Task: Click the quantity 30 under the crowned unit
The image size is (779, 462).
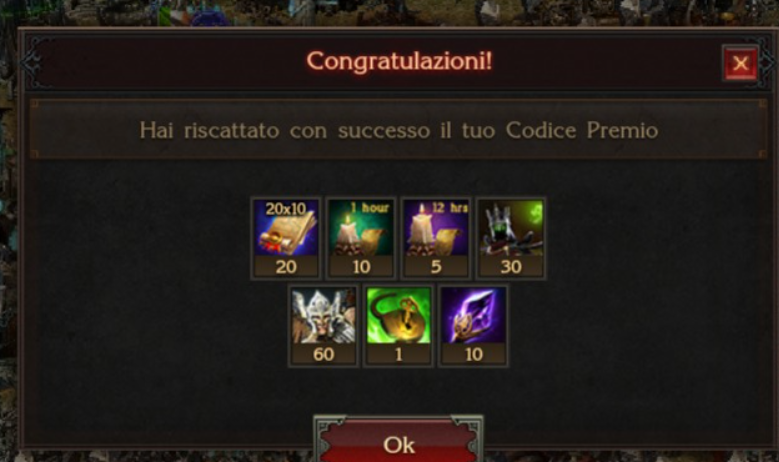Action: tap(511, 267)
